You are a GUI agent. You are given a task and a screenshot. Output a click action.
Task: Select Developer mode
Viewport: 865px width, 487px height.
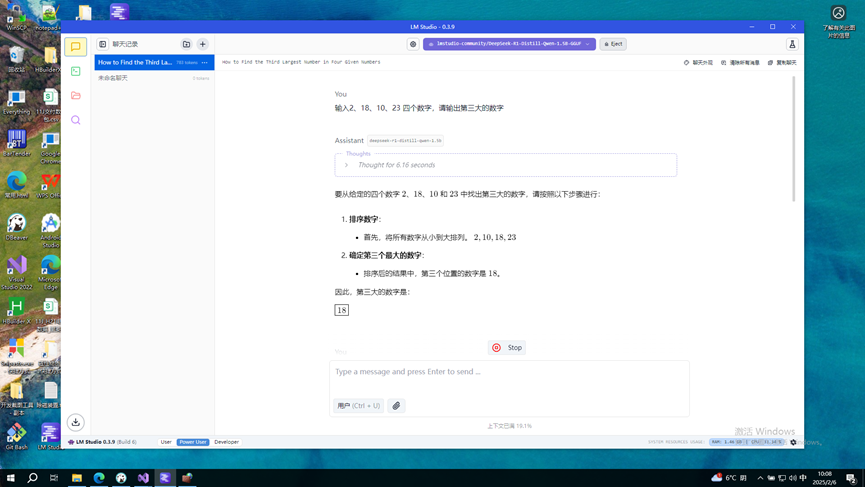point(226,442)
